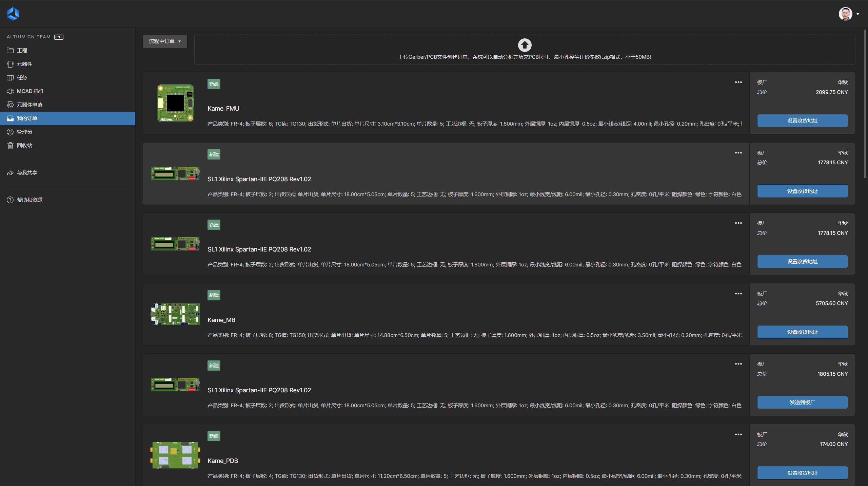
Task: Open three-dot menu for Kame_MB order
Action: click(738, 294)
